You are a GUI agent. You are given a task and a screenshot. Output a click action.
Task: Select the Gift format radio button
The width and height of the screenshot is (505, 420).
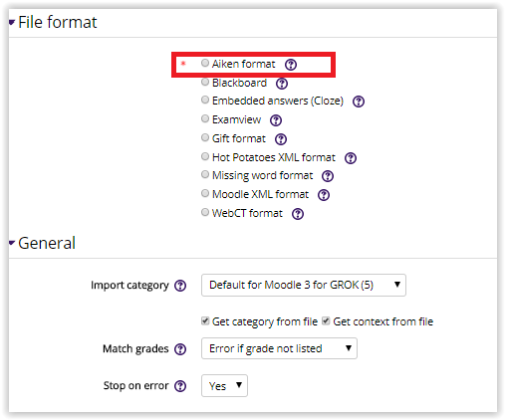point(205,137)
